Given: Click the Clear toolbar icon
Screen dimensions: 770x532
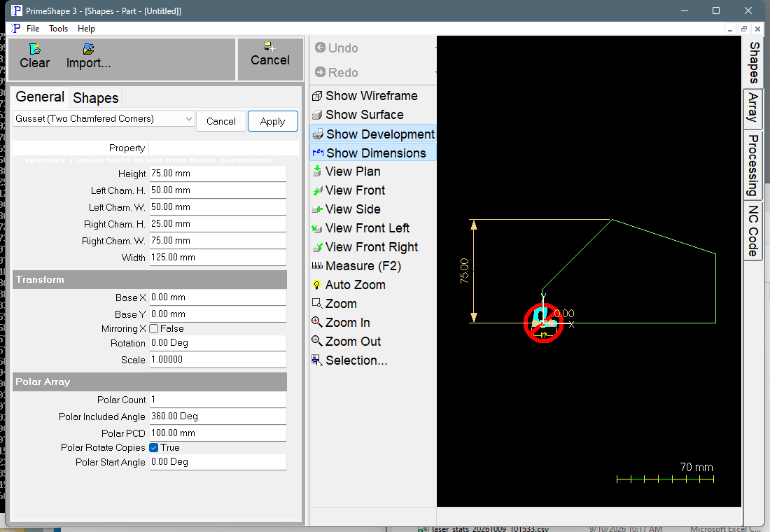Looking at the screenshot, I should (35, 49).
